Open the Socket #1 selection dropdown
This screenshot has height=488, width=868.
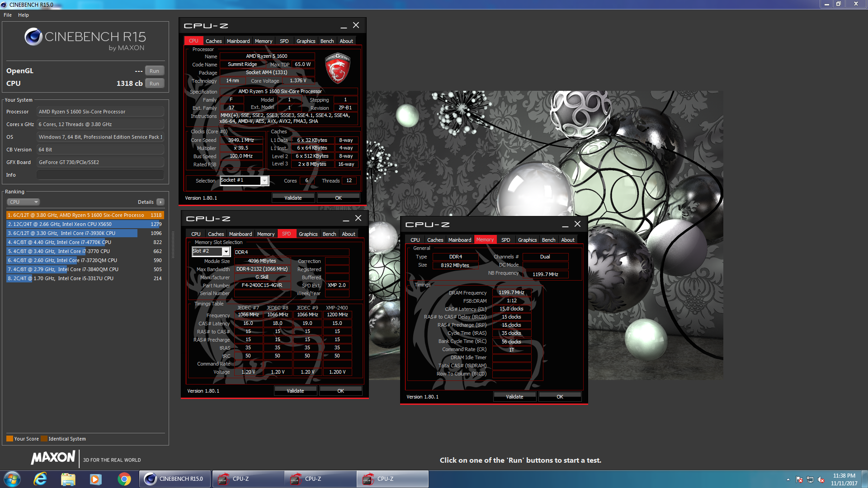click(x=264, y=181)
